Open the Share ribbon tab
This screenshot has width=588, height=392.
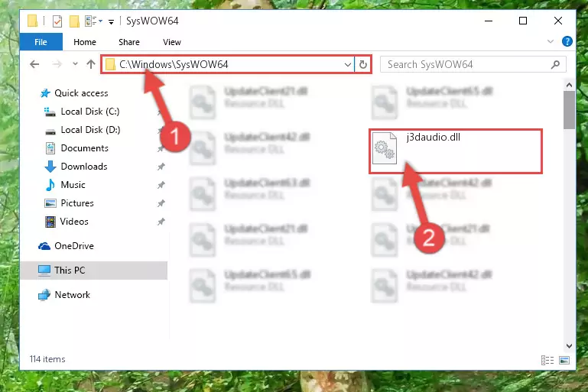click(129, 42)
